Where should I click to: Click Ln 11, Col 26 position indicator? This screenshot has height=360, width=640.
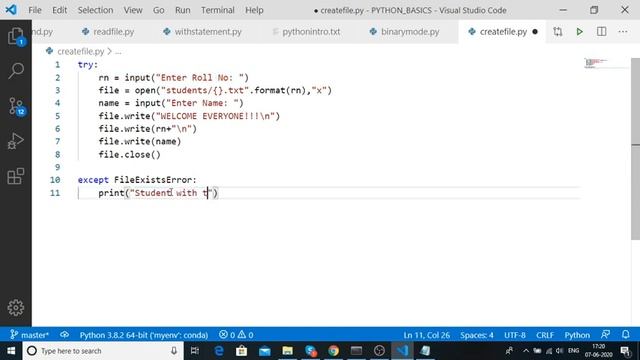427,335
